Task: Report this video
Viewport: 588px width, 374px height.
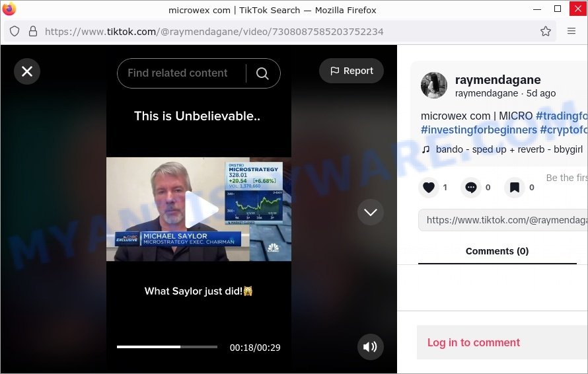Action: pyautogui.click(x=351, y=71)
